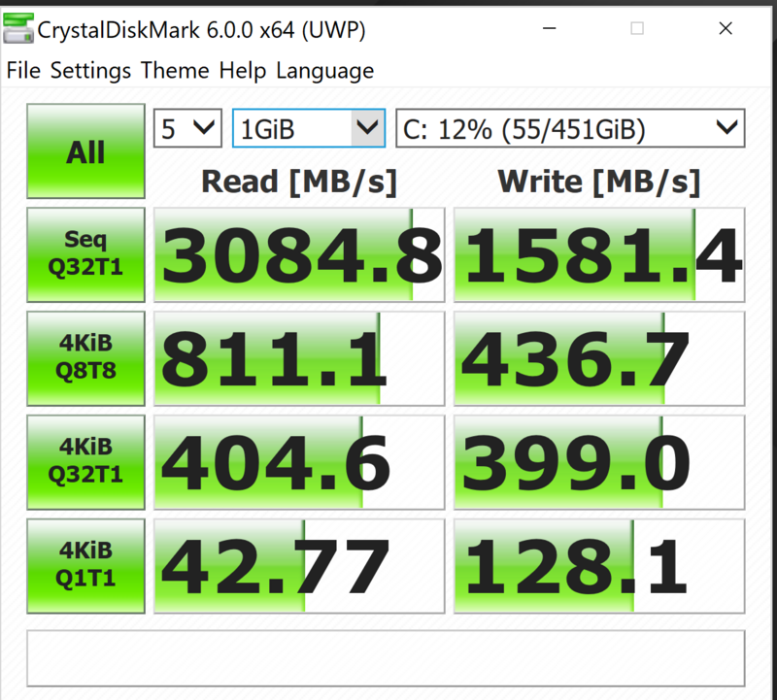Open the Theme menu
Image resolution: width=777 pixels, height=700 pixels.
click(x=175, y=70)
